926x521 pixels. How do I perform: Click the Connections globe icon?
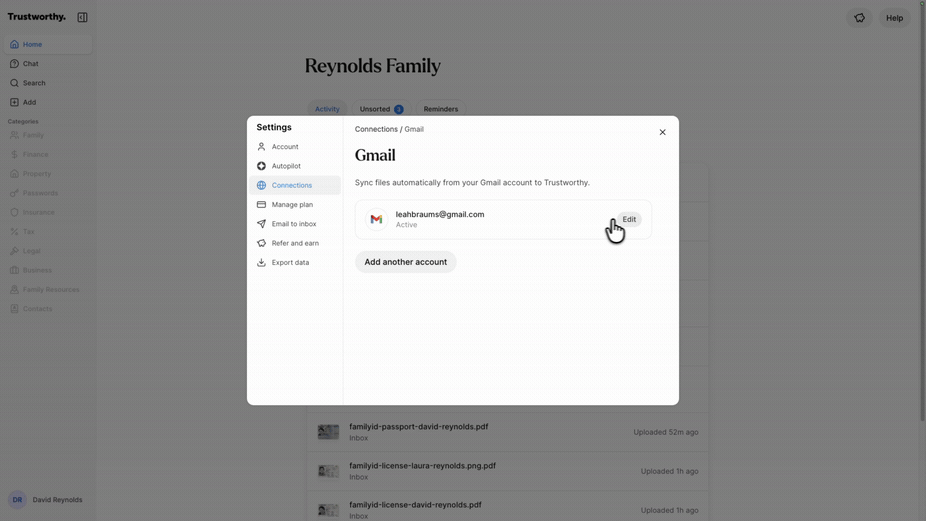[261, 185]
